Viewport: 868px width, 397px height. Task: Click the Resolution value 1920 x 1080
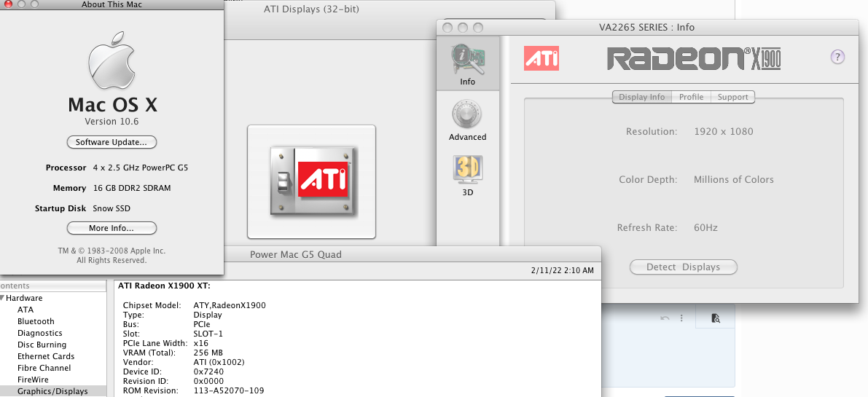click(724, 132)
